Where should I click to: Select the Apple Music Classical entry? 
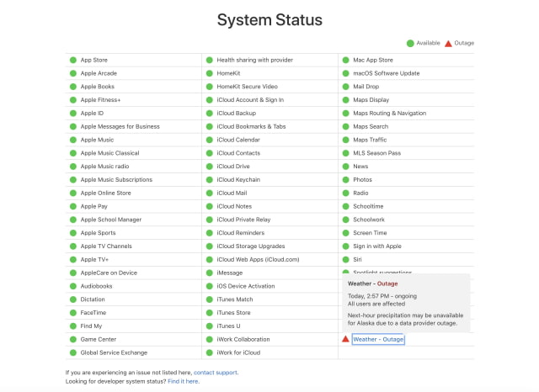point(109,153)
